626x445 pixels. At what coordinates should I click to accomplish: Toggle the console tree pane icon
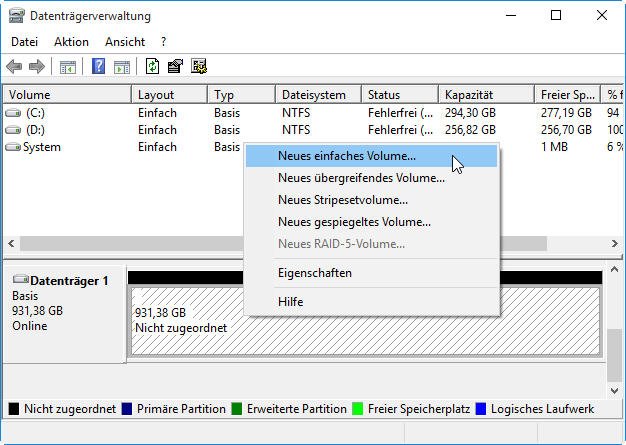pos(67,67)
